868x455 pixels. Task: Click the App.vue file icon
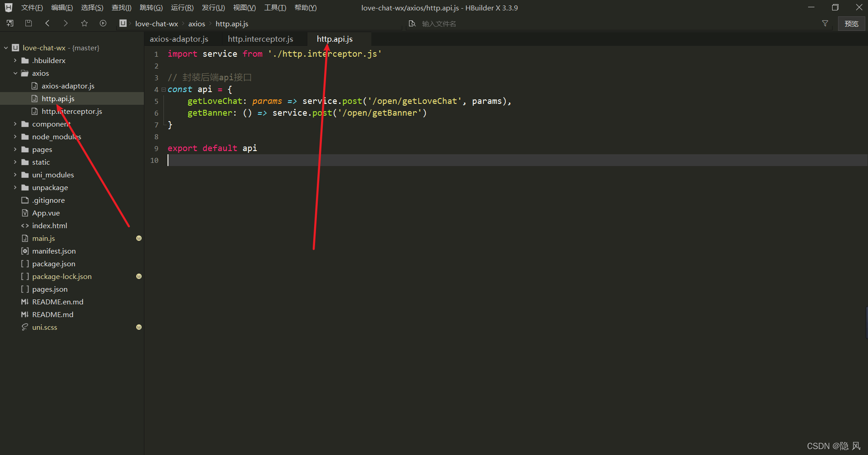pyautogui.click(x=25, y=213)
